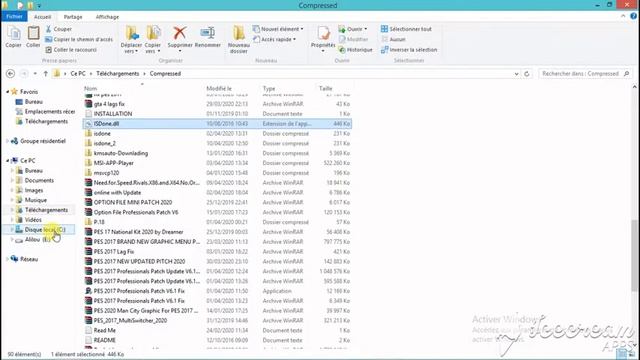Switch to the Partage tab
This screenshot has height=360, width=640.
coord(73,17)
